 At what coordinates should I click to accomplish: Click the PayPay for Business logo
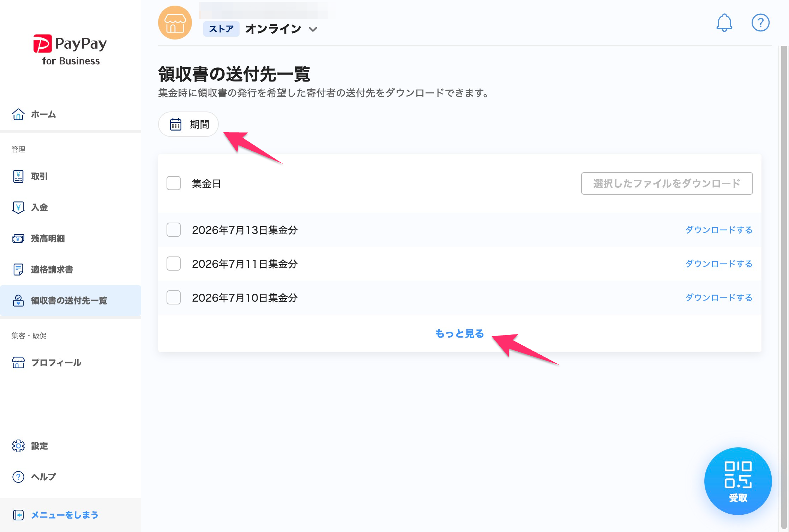click(70, 50)
